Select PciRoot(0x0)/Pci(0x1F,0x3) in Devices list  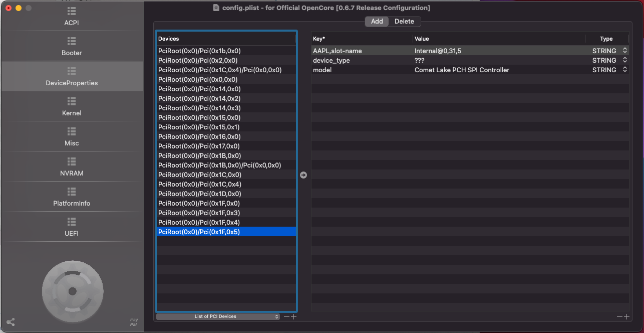tap(199, 213)
